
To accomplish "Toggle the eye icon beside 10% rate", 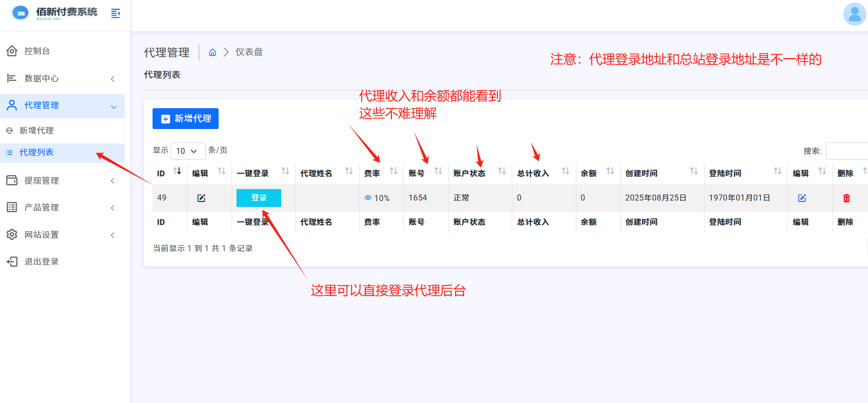I will (368, 198).
